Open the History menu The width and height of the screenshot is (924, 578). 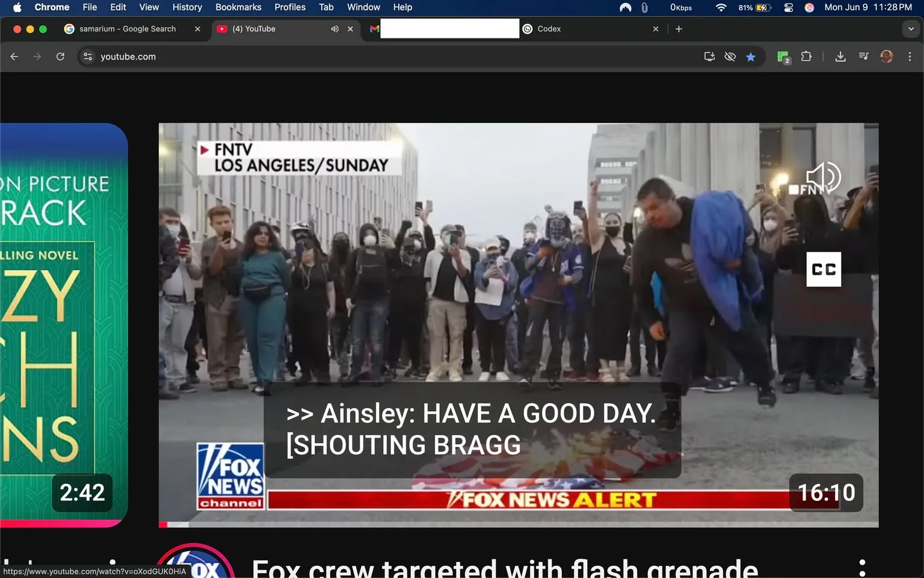click(187, 7)
